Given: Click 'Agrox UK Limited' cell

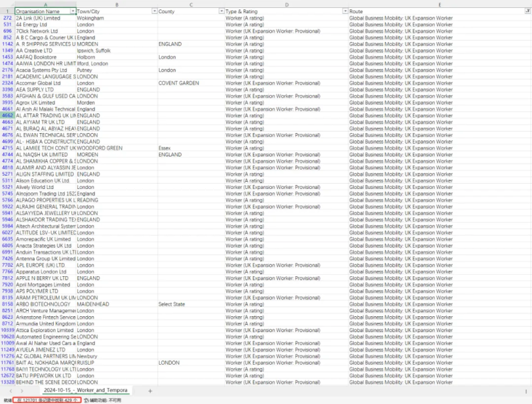Looking at the screenshot, I should (45, 102).
